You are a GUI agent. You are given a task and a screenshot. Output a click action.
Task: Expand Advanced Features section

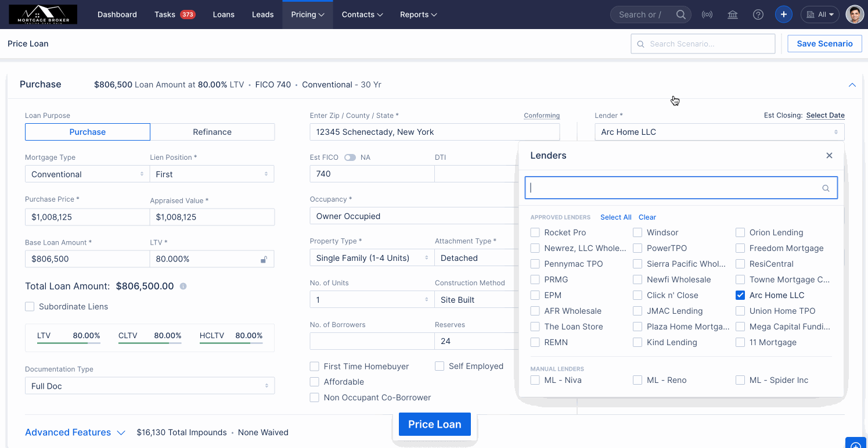75,432
